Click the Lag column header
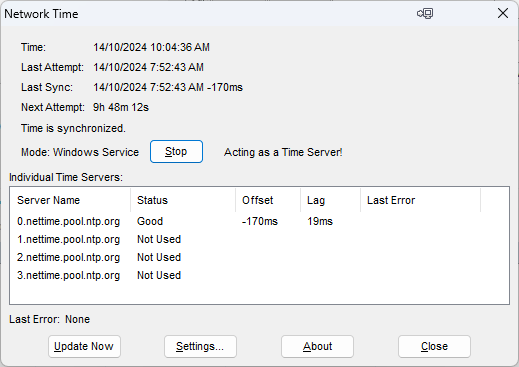Screen dimensions: 519x367 (x=331, y=200)
